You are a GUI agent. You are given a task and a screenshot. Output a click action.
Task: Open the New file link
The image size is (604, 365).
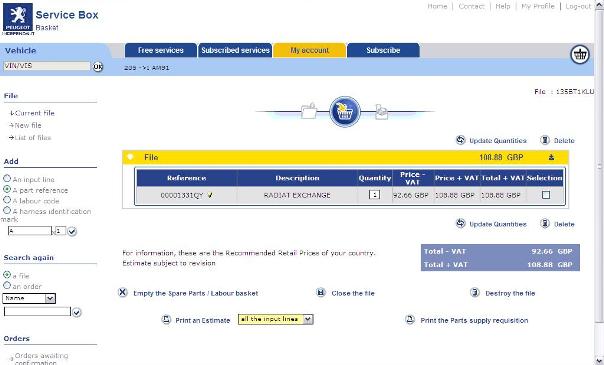tap(28, 125)
